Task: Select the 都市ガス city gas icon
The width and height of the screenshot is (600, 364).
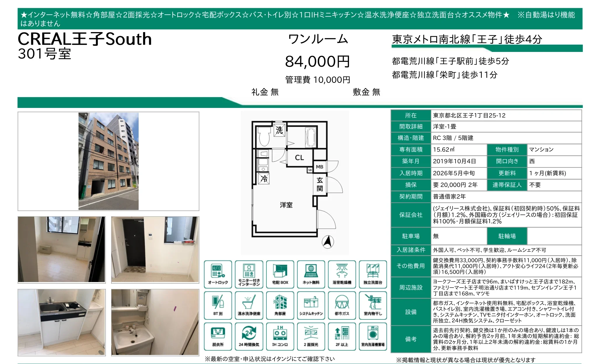Action: 342,305
